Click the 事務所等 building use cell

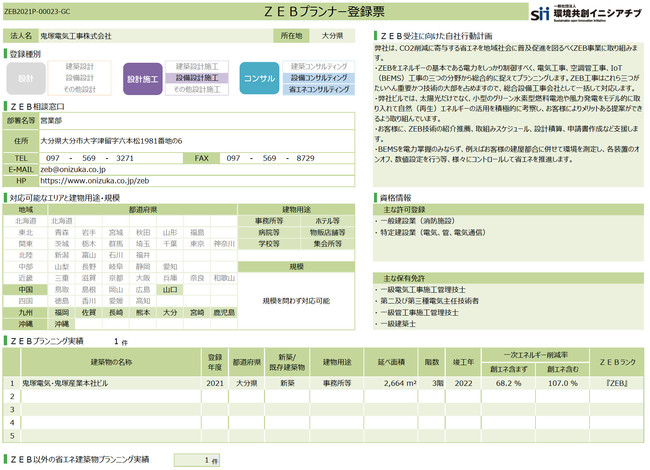click(270, 221)
